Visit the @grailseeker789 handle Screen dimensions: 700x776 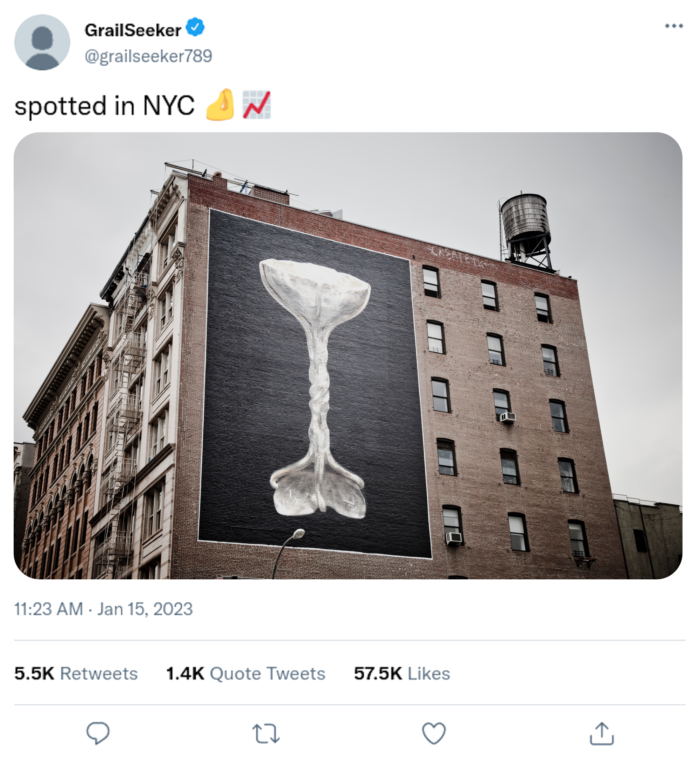click(148, 56)
